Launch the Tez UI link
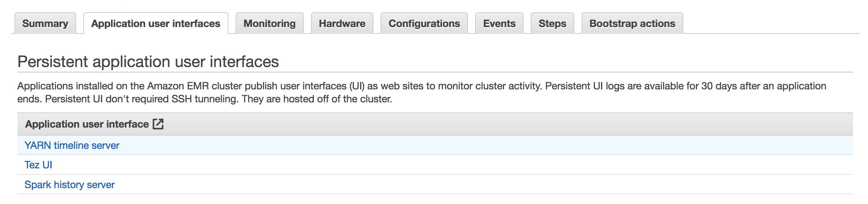This screenshot has height=204, width=868. click(x=38, y=165)
